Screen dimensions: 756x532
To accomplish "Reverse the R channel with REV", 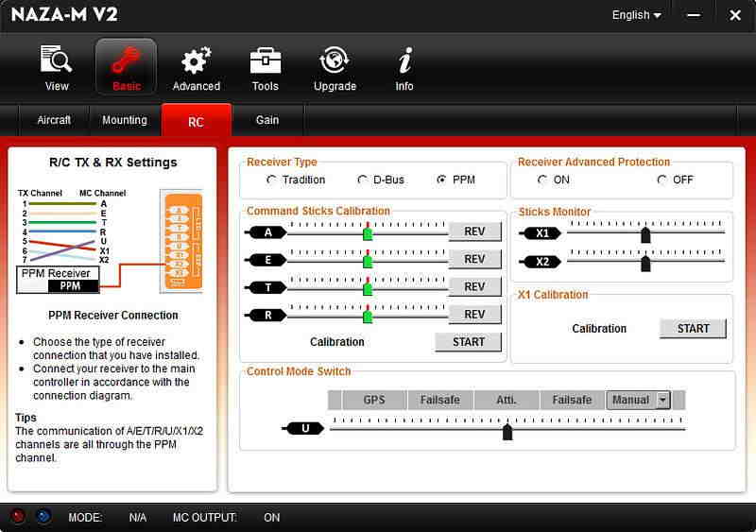I will tap(474, 315).
